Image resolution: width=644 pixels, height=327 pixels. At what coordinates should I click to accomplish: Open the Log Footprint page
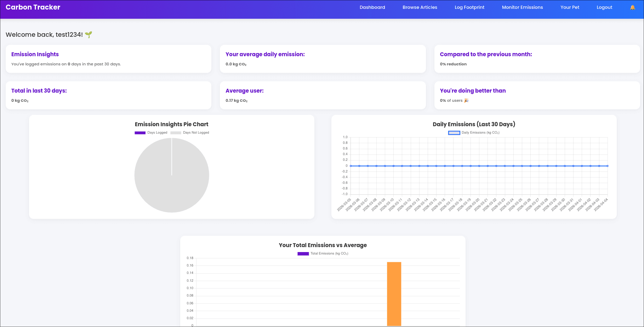tap(469, 7)
